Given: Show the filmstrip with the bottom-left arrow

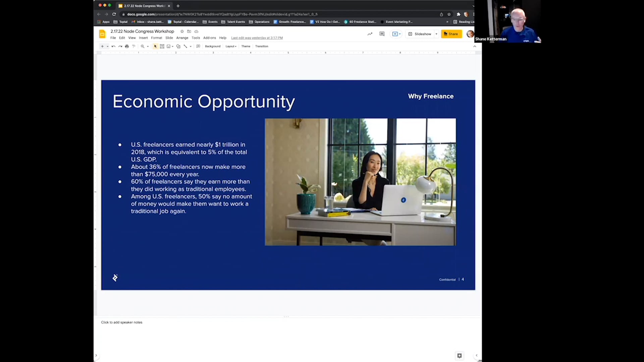Looking at the screenshot, I should (96, 355).
